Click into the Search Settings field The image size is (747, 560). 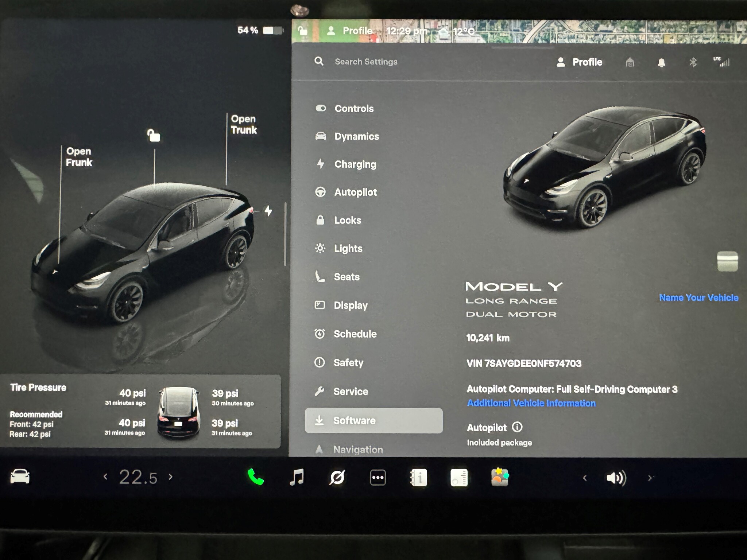click(x=366, y=62)
